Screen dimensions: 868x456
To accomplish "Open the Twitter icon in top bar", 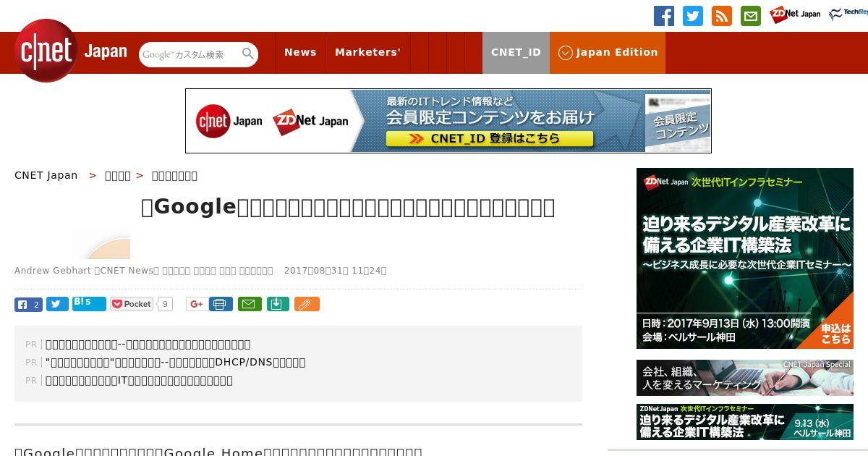I will coord(693,16).
